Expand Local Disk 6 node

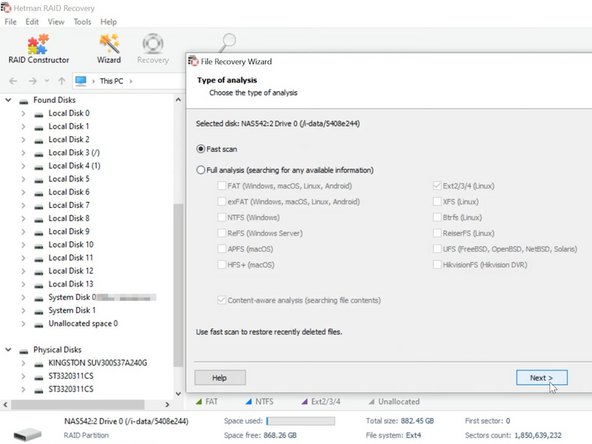pyautogui.click(x=23, y=192)
